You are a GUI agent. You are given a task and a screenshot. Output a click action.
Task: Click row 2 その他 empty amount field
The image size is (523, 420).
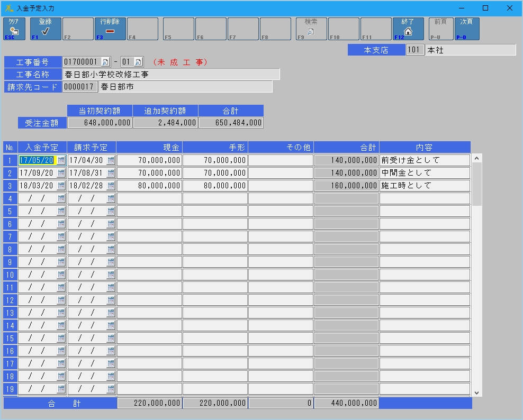click(281, 173)
